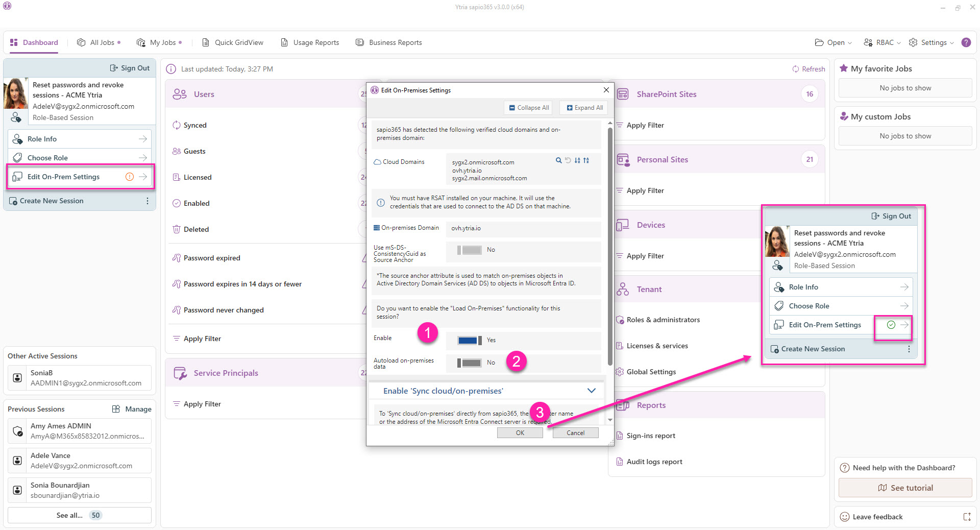Select the Adele Vance previous session
The width and height of the screenshot is (980, 530).
pyautogui.click(x=80, y=461)
